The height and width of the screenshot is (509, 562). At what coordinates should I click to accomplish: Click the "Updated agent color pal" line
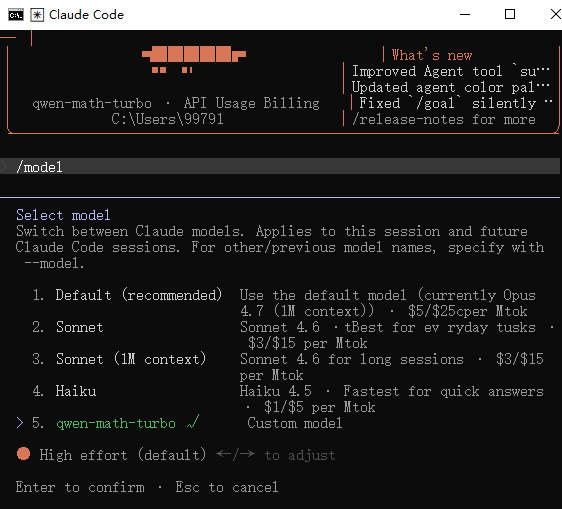click(x=450, y=87)
